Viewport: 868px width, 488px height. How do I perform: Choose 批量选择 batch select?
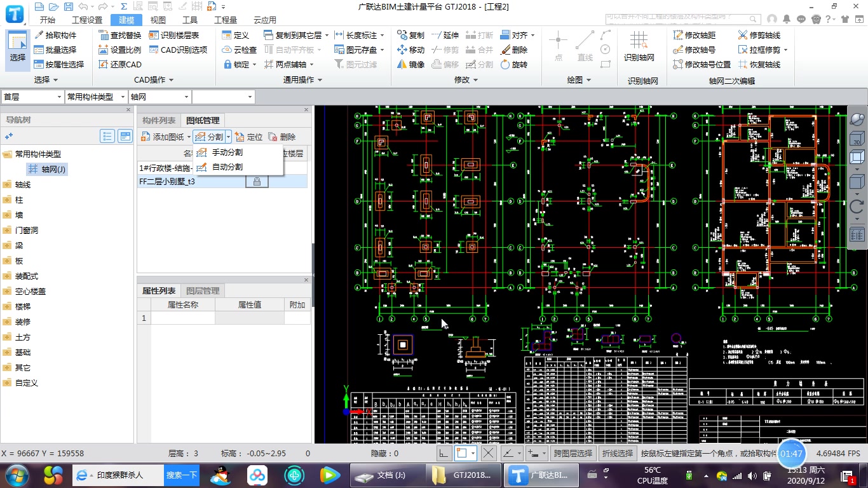55,50
